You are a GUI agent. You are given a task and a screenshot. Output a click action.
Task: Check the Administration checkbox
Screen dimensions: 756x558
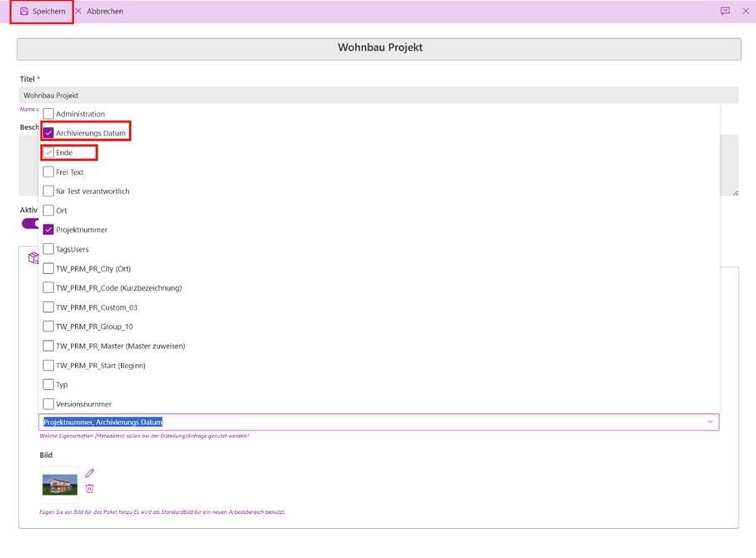pyautogui.click(x=49, y=114)
